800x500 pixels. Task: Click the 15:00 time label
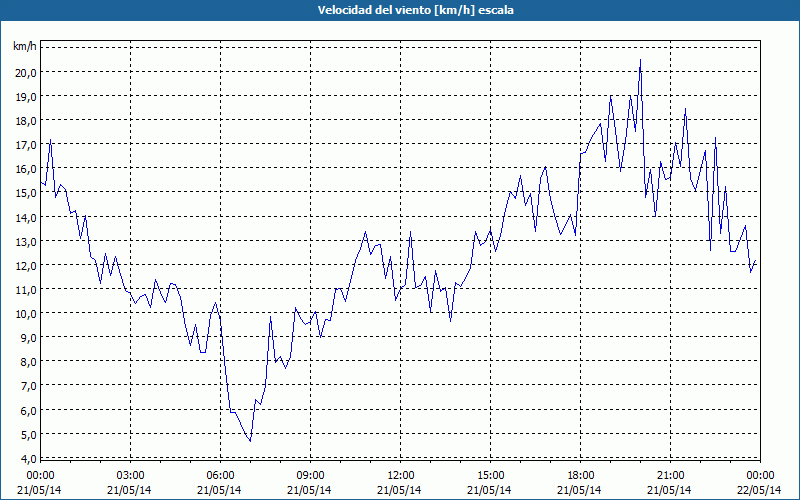(490, 476)
